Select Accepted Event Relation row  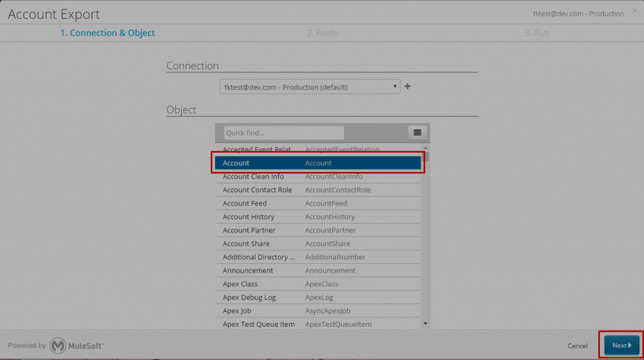click(x=318, y=150)
